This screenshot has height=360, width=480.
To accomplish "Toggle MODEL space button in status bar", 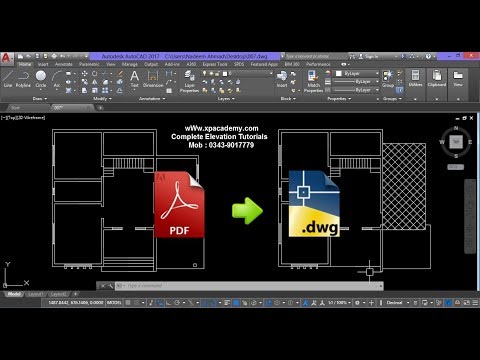I will (114, 303).
